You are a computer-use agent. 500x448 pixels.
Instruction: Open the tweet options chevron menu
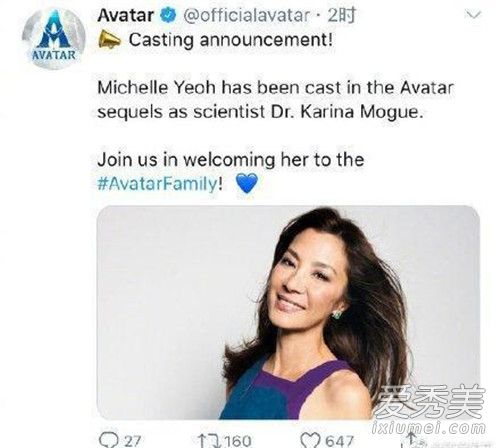pos(473,15)
